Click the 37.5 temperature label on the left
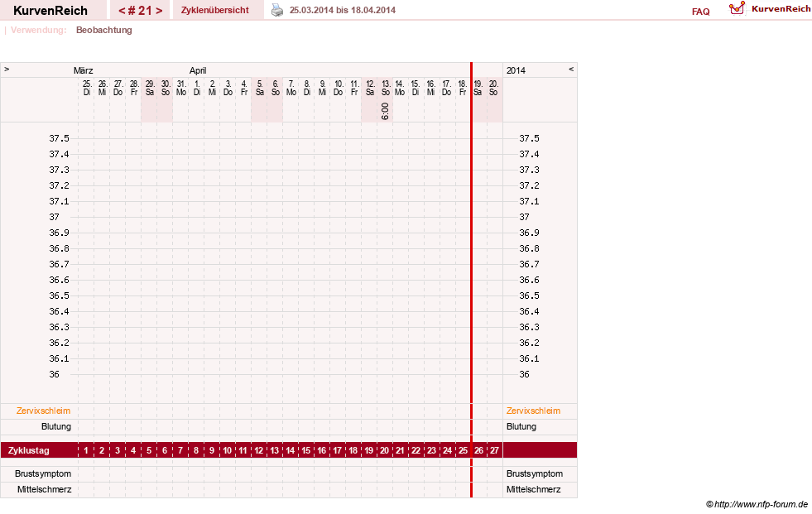Viewport: 812px width, 514px height. pos(59,138)
